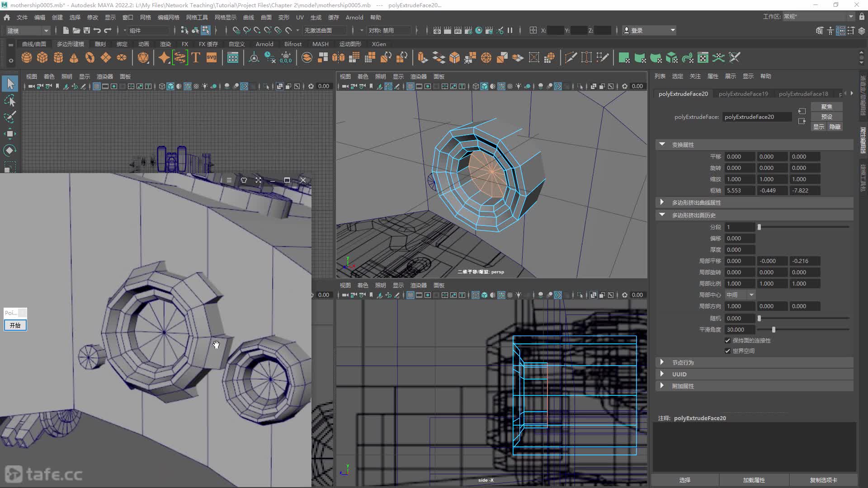Viewport: 868px width, 488px height.
Task: Open the Arnold menu
Action: (354, 17)
